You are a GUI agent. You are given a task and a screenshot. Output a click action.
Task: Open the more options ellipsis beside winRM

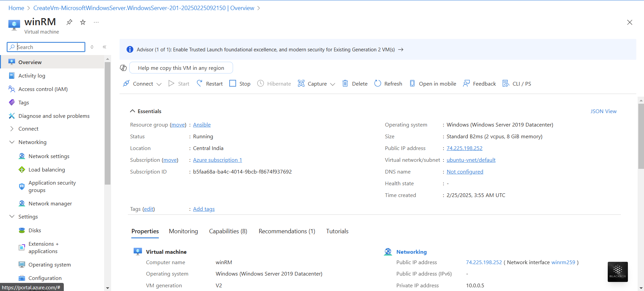[96, 22]
